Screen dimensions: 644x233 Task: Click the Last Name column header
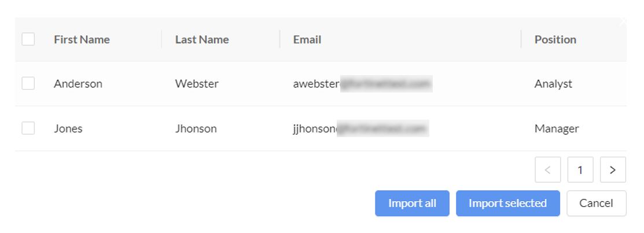pyautogui.click(x=202, y=40)
